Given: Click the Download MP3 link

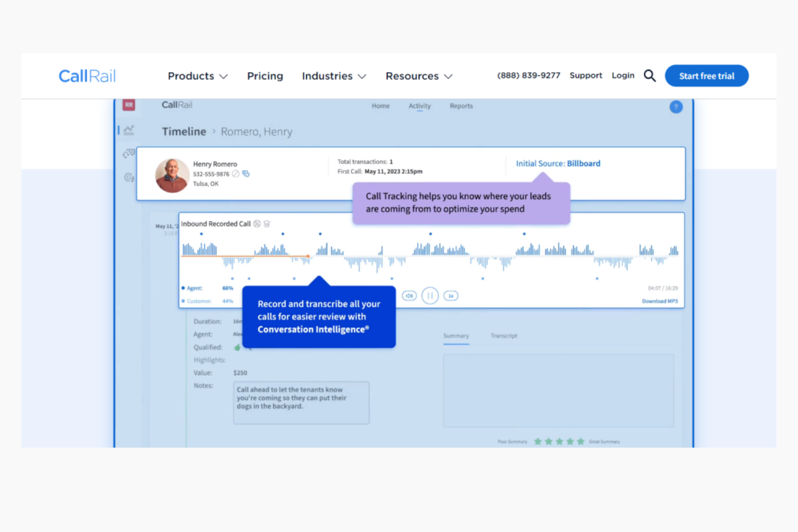Looking at the screenshot, I should [659, 301].
